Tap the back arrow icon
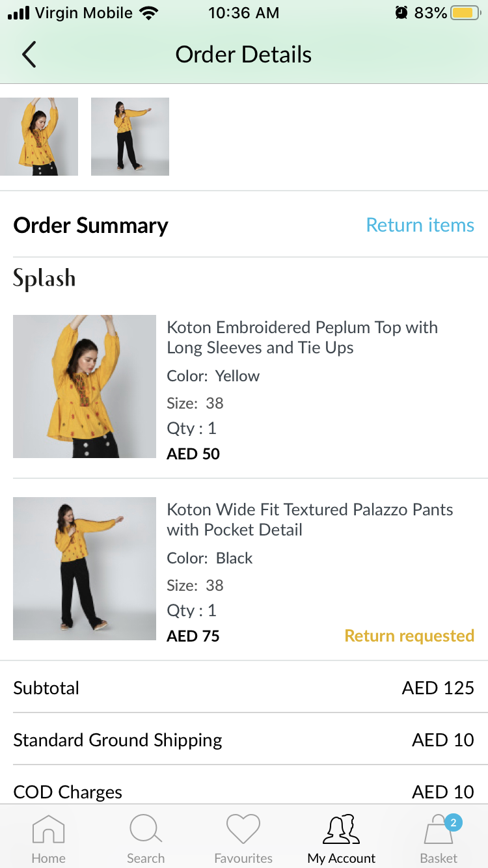The width and height of the screenshot is (488, 868). click(29, 55)
